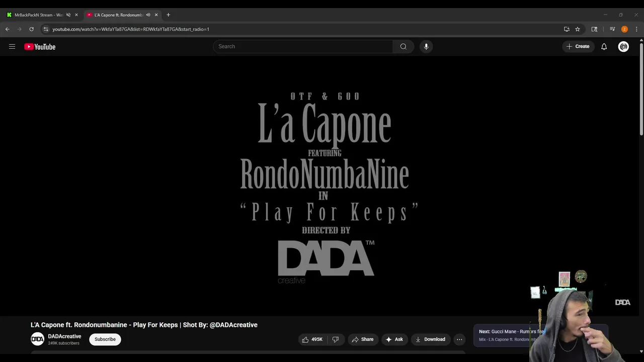
Task: Open more actions three-dot menu below video
Action: click(x=459, y=339)
